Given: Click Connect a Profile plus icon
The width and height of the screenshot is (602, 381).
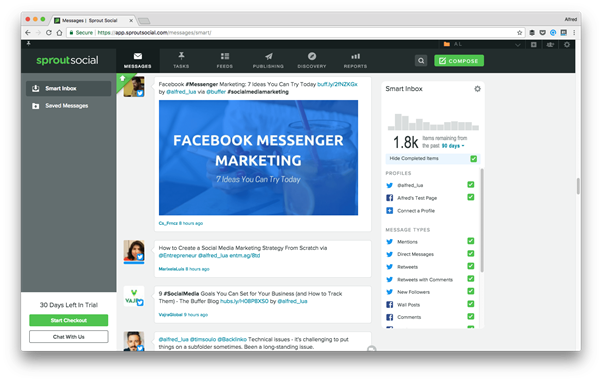Looking at the screenshot, I should point(389,210).
